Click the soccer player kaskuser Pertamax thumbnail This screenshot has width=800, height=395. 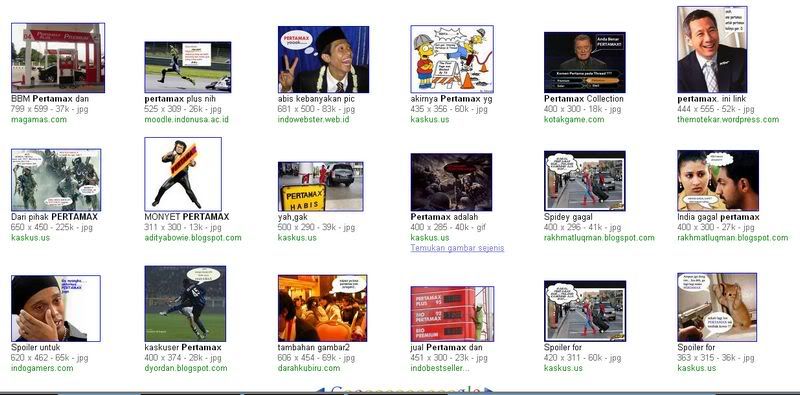click(x=185, y=304)
